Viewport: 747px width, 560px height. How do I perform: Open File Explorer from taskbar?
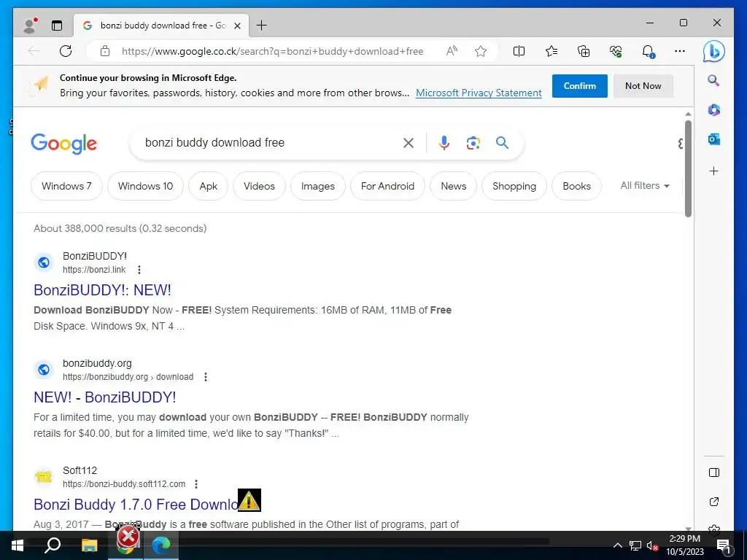(89, 545)
